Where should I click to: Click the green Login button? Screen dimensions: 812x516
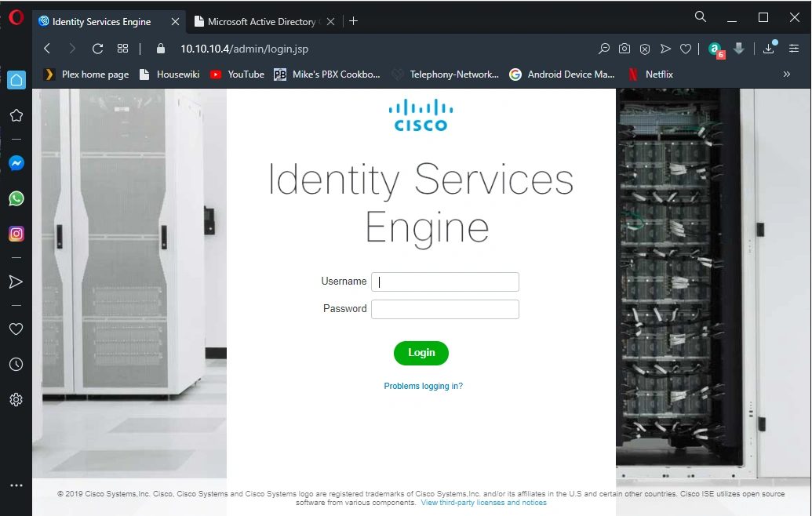(421, 353)
